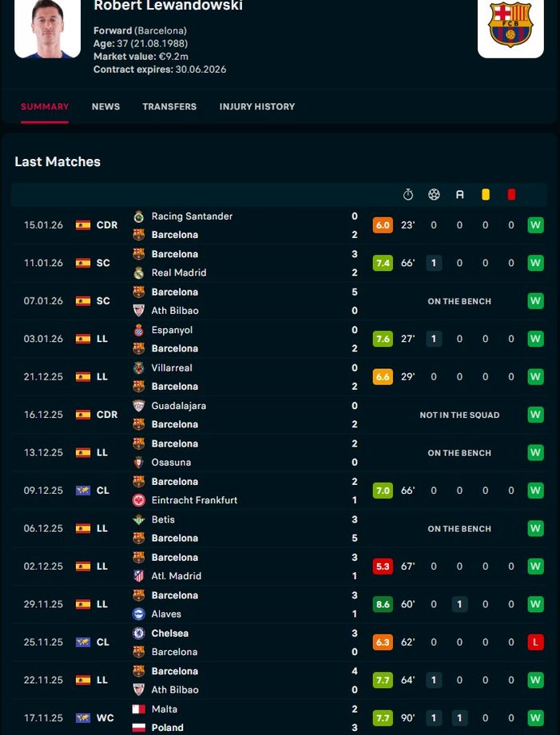The image size is (560, 735).
Task: Click the red L result badge for Chelsea match
Action: [x=535, y=642]
